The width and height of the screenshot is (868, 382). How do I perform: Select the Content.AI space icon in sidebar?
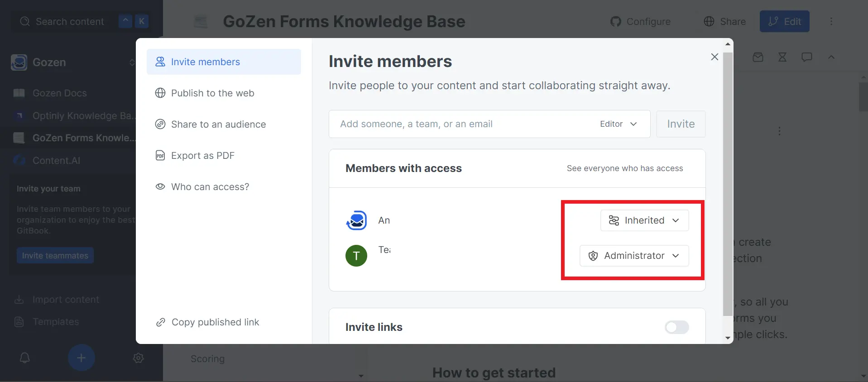[19, 161]
